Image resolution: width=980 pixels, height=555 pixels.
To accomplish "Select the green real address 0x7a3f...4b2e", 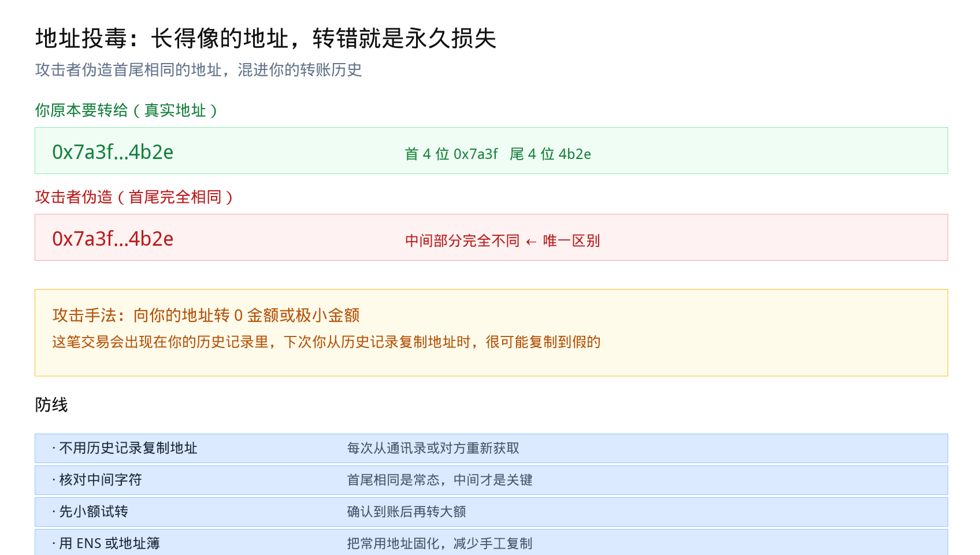I will tap(113, 152).
